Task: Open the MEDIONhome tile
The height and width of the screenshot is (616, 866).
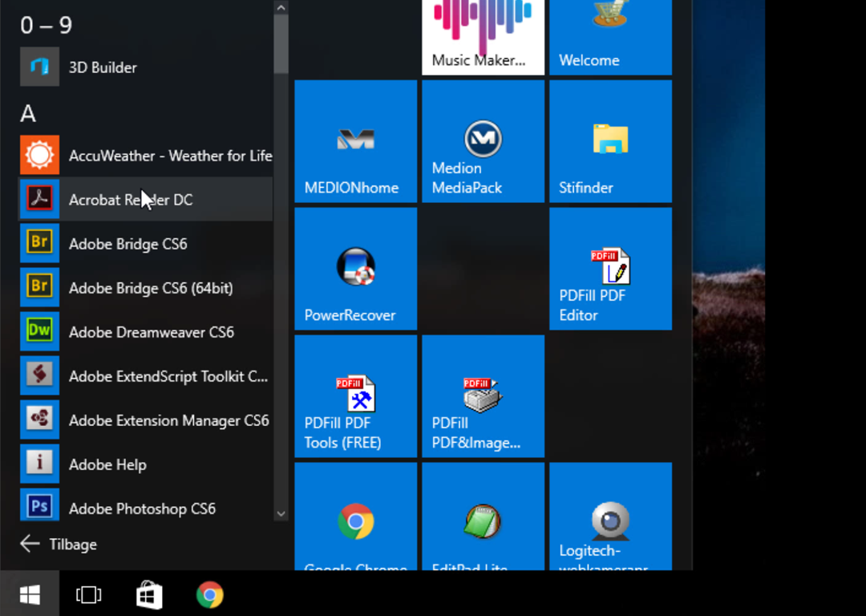Action: pyautogui.click(x=356, y=141)
